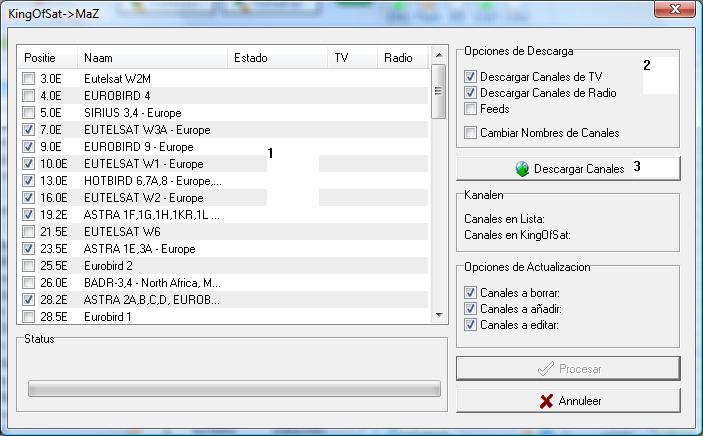Image resolution: width=703 pixels, height=436 pixels.
Task: Click the satellite list scroll up arrow
Action: (x=439, y=55)
